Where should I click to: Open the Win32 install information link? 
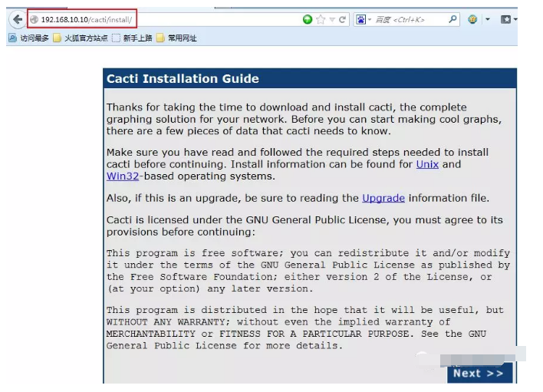(x=123, y=176)
